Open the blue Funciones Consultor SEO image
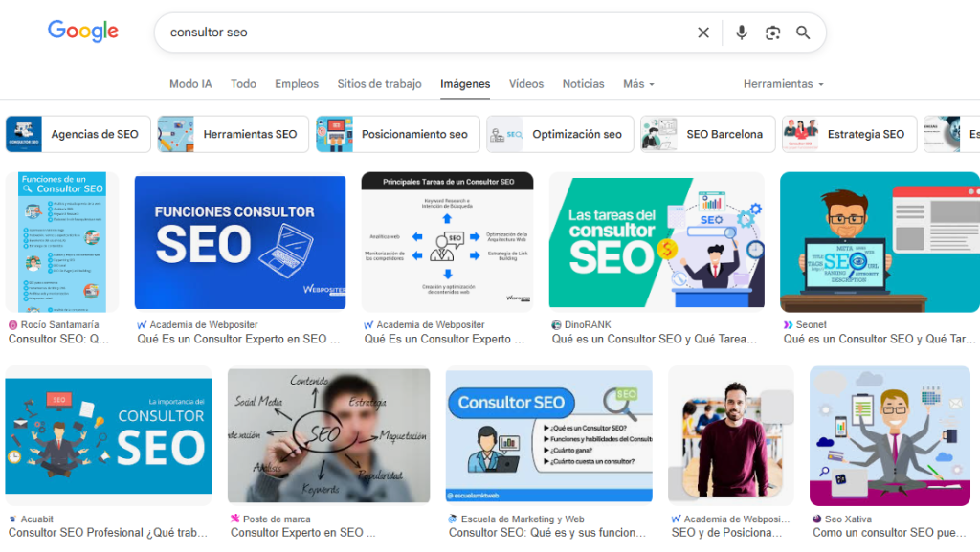980x552 pixels. tap(240, 242)
